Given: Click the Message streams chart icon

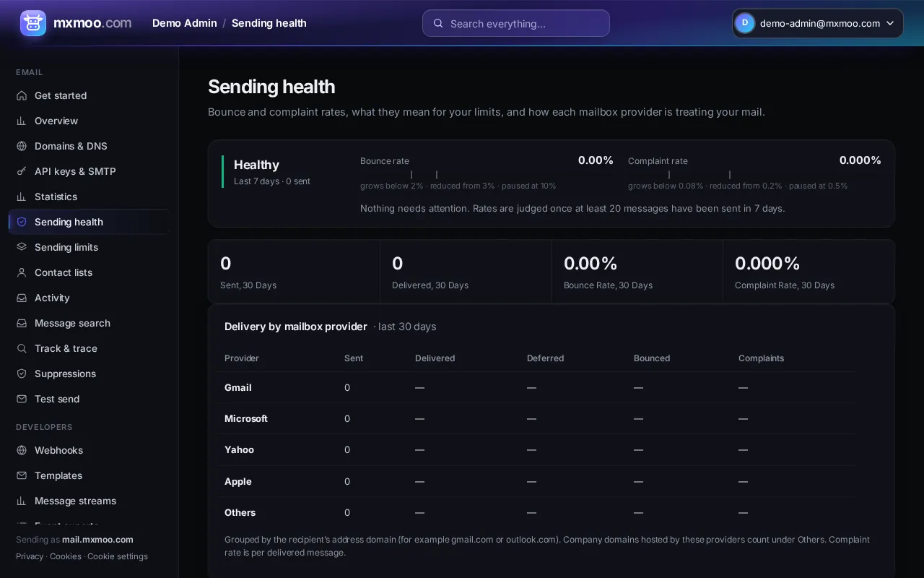Looking at the screenshot, I should (x=22, y=501).
